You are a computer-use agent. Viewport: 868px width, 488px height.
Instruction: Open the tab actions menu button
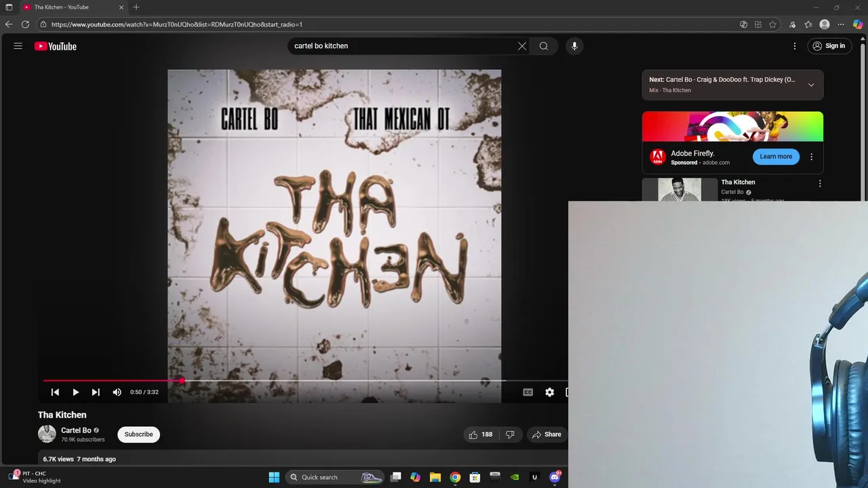pos(9,7)
